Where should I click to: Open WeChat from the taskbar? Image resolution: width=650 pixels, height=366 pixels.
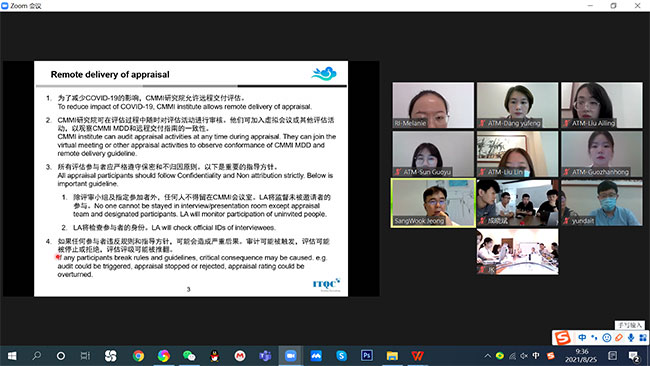coord(189,356)
